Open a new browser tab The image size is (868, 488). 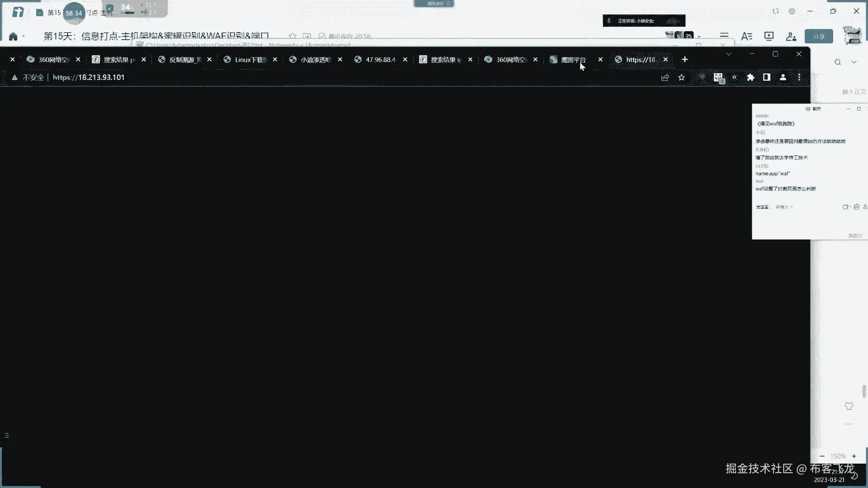coord(684,59)
